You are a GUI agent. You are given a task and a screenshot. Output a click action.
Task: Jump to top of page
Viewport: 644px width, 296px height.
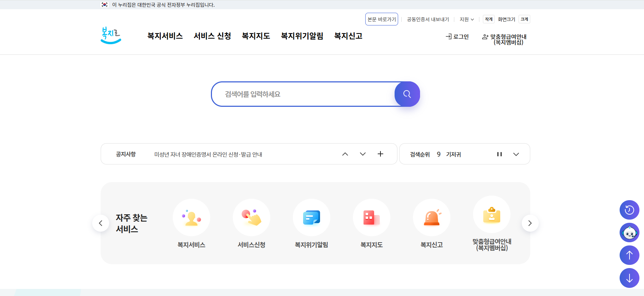pos(630,255)
